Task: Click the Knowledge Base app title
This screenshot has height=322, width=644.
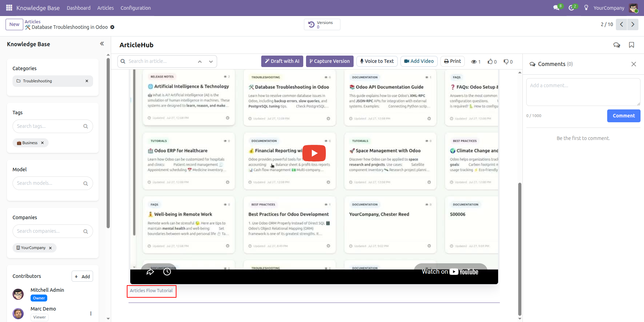Action: tap(38, 8)
